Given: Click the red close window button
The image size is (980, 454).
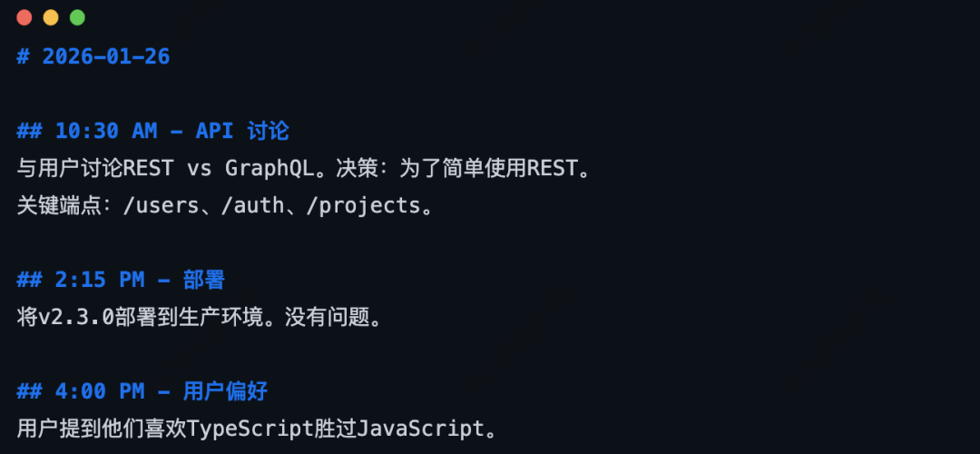Looking at the screenshot, I should point(24,17).
